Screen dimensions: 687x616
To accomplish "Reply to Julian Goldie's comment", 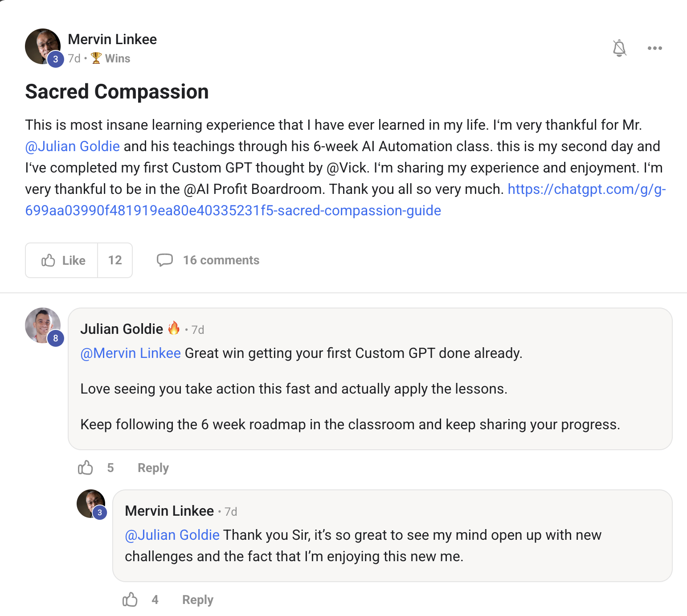I will click(153, 468).
